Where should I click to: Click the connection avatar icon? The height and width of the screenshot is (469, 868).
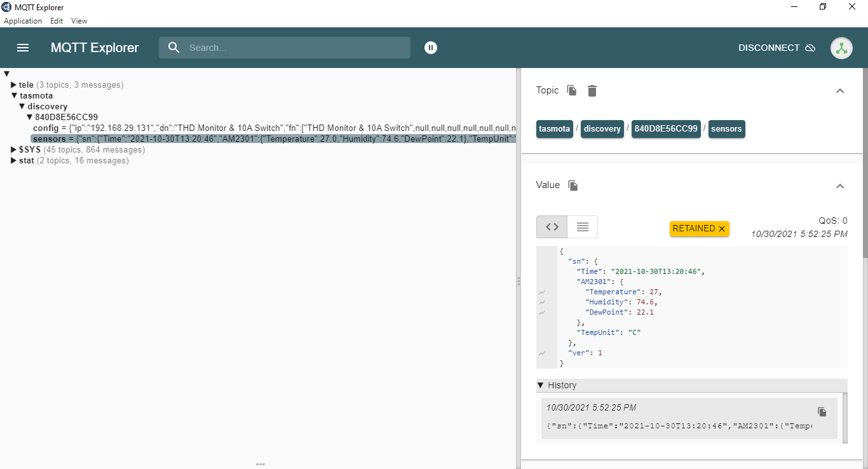pos(841,48)
